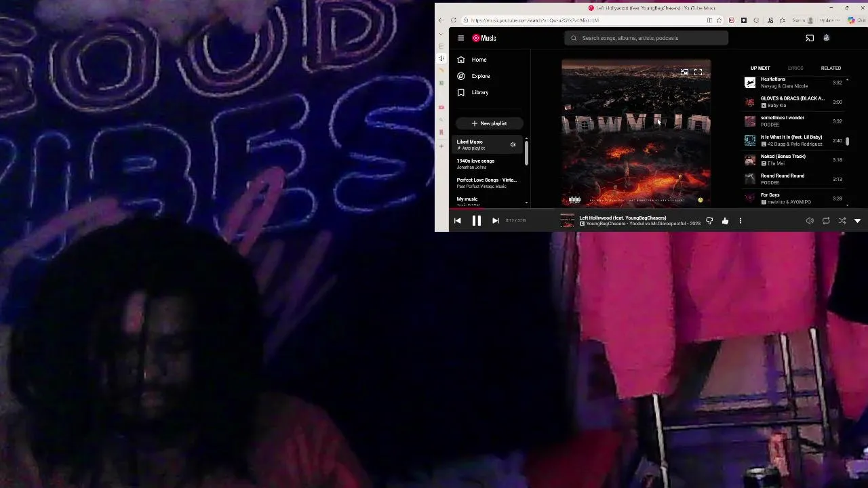Toggle repeat mode

tap(826, 221)
